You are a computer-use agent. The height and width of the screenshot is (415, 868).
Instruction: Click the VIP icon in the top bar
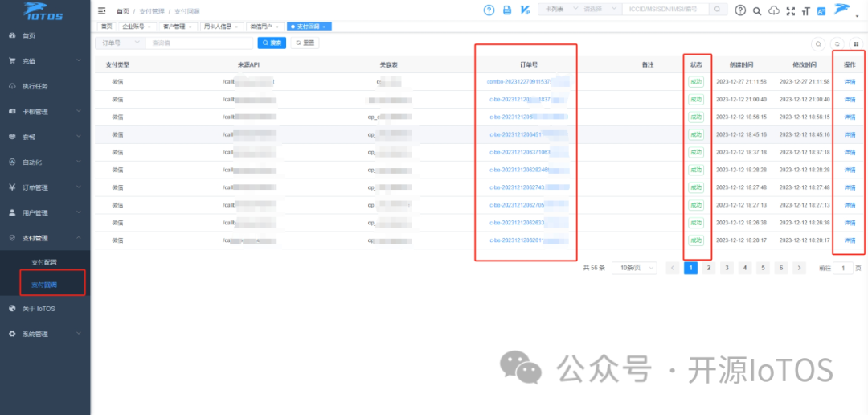[525, 10]
